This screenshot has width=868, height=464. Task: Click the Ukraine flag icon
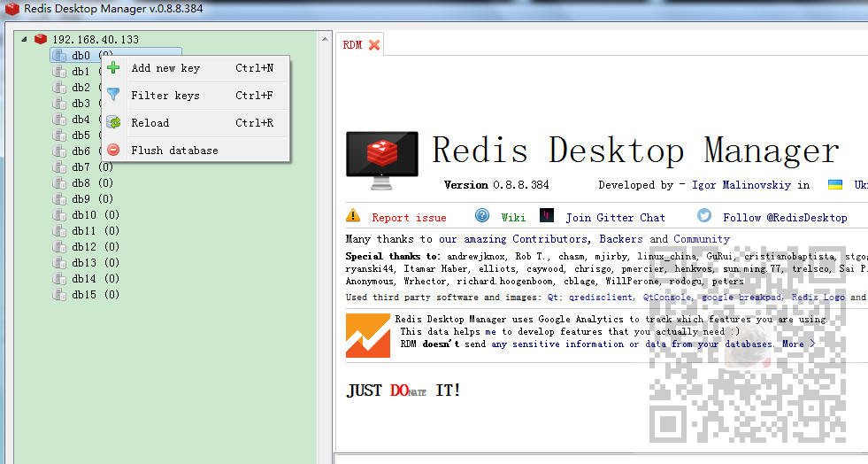point(834,184)
